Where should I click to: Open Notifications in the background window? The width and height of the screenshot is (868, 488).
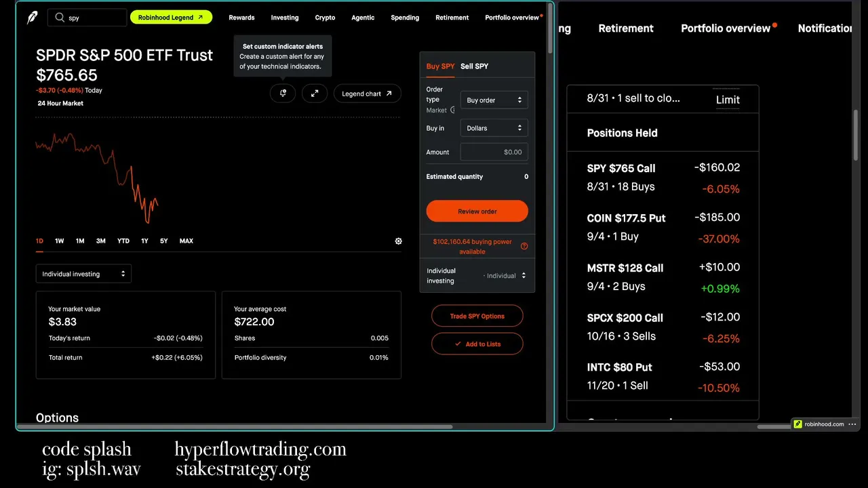[x=825, y=28]
